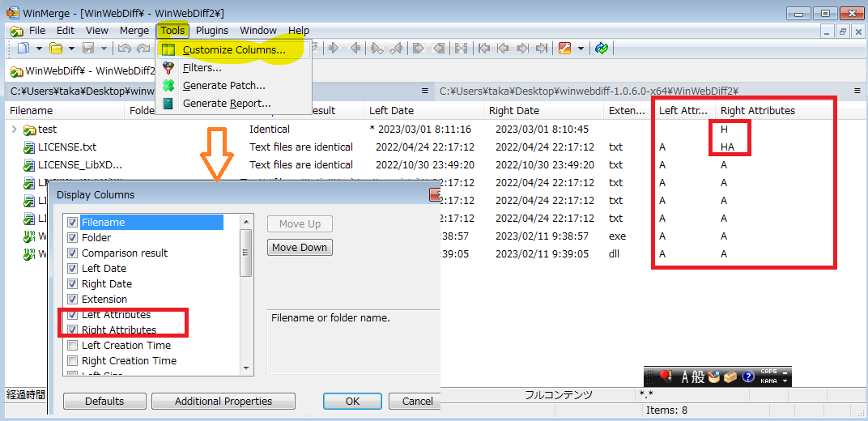Click the Display Columns dialog close button

435,195
